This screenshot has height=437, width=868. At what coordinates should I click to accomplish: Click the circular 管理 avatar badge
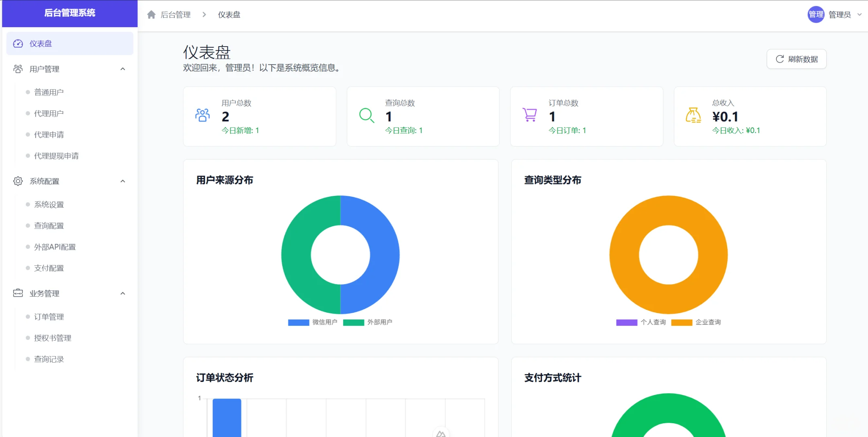pyautogui.click(x=816, y=15)
